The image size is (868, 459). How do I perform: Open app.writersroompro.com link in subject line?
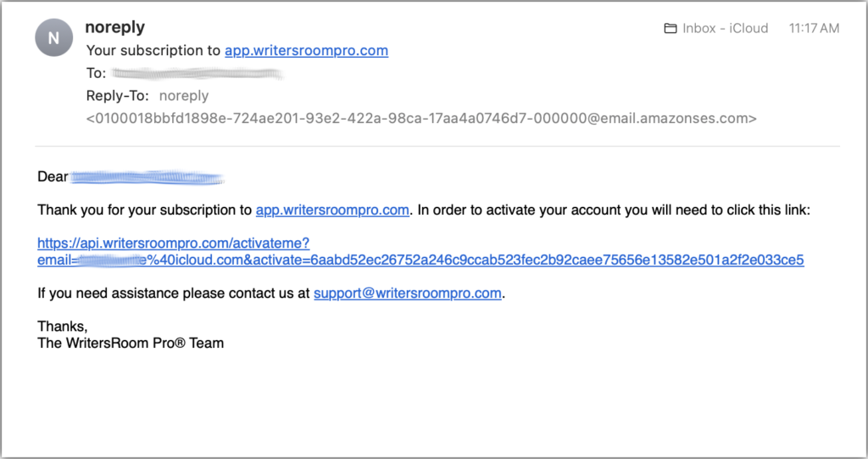tap(306, 50)
